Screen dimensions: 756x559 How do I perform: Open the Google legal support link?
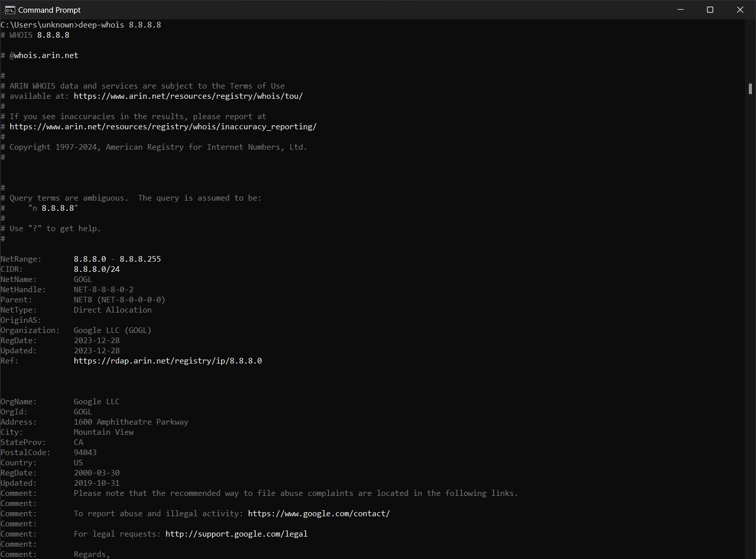pyautogui.click(x=236, y=534)
